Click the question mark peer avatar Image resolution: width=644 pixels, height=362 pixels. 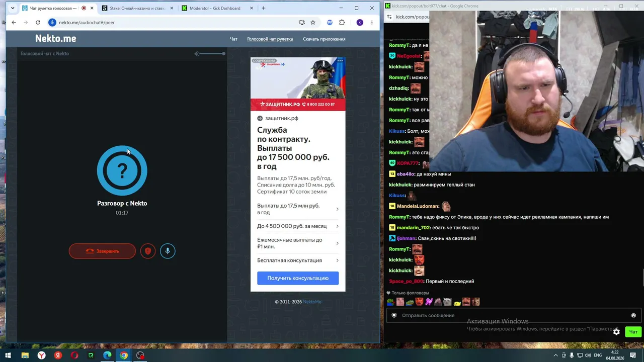[x=122, y=171]
